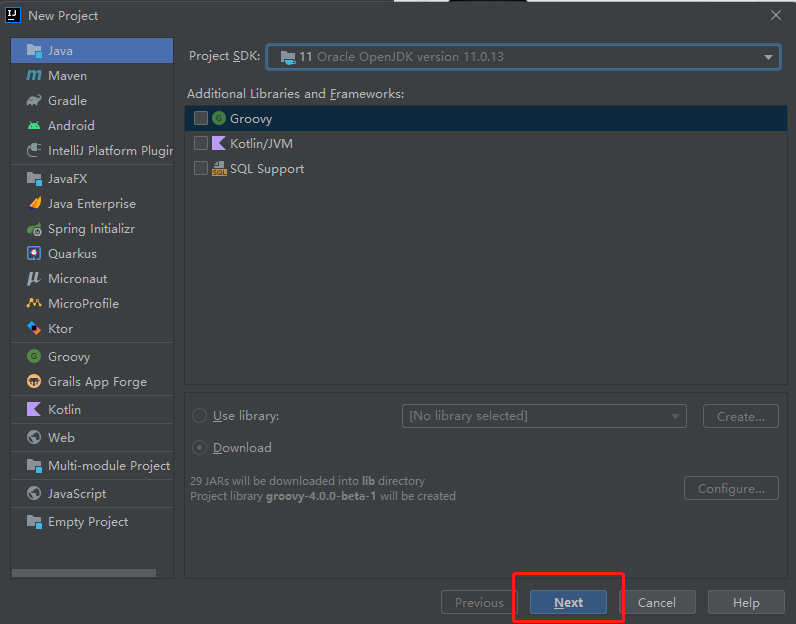Click the Maven 'm' icon
Screen dimensions: 796x624
(34, 76)
